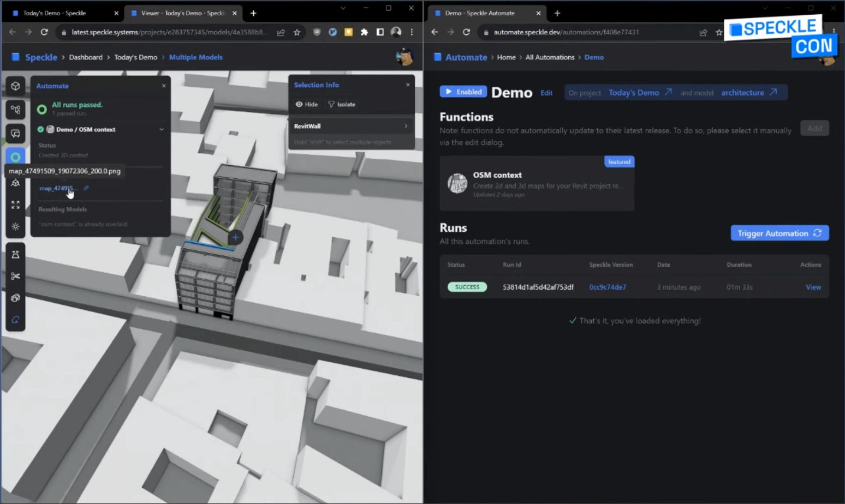Go back in the Automate browser window
The width and height of the screenshot is (845, 504).
click(x=435, y=32)
